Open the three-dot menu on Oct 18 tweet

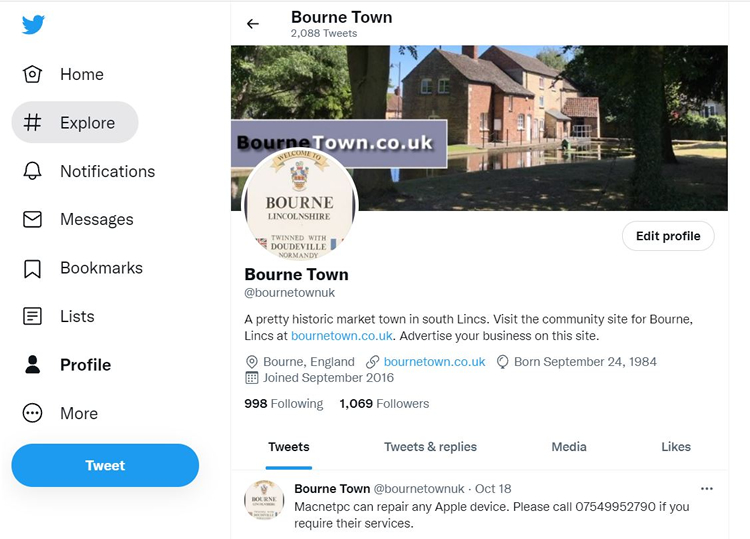[706, 489]
